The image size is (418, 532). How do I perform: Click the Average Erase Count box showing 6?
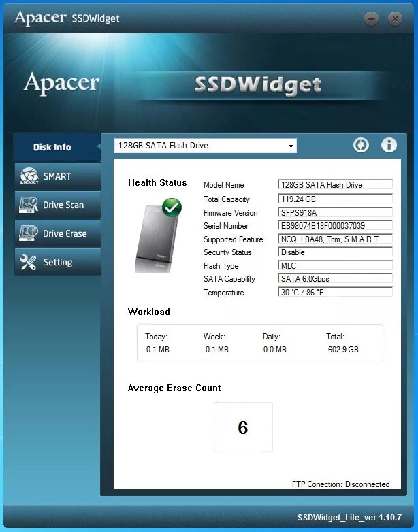(243, 427)
